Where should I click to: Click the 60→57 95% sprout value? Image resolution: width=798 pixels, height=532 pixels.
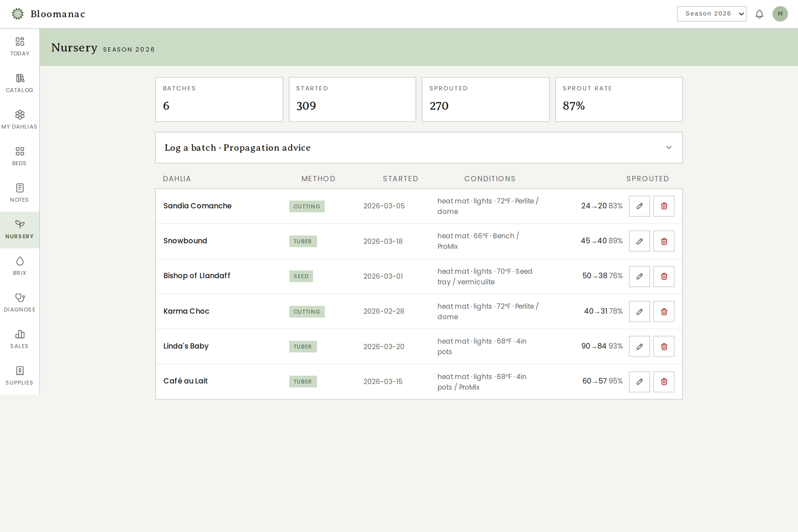tap(602, 381)
